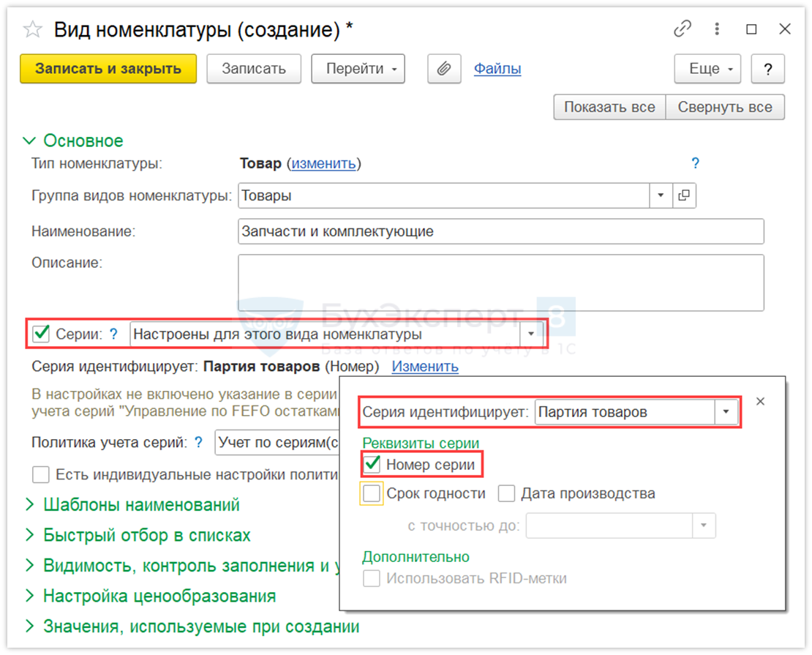This screenshot has height=655, width=812.
Task: Click Записать и закрыть button
Action: [x=108, y=69]
